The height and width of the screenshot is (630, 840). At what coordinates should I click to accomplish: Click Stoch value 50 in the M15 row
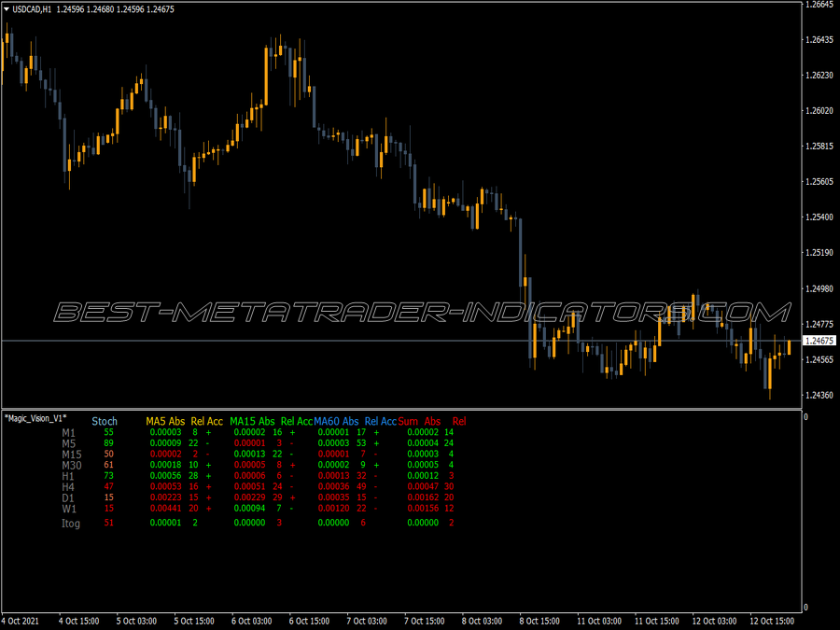tap(109, 454)
